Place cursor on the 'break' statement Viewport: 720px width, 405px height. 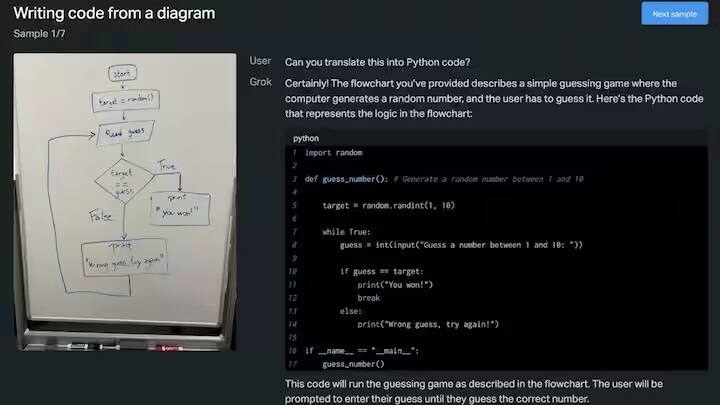[x=369, y=298]
